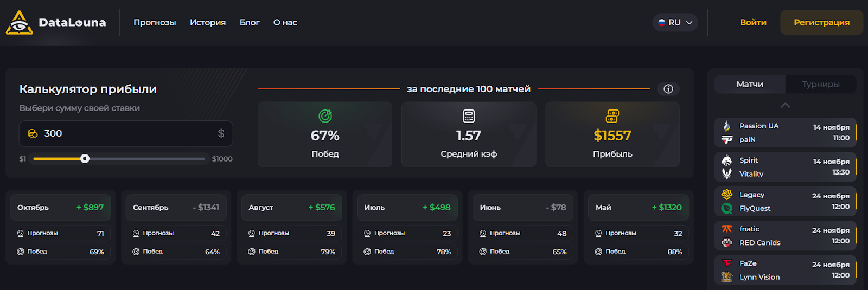Click the wins icon in the August card
Viewport: 868px width, 290px height.
[x=252, y=252]
